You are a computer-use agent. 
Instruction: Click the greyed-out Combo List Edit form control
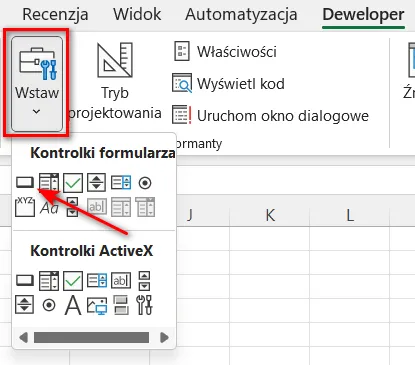(121, 207)
